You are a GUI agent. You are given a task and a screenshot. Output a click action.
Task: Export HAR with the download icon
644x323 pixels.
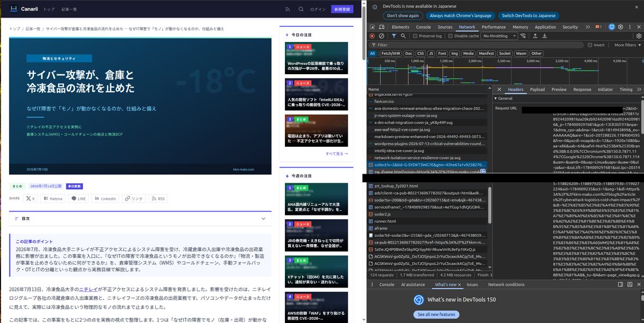[545, 36]
